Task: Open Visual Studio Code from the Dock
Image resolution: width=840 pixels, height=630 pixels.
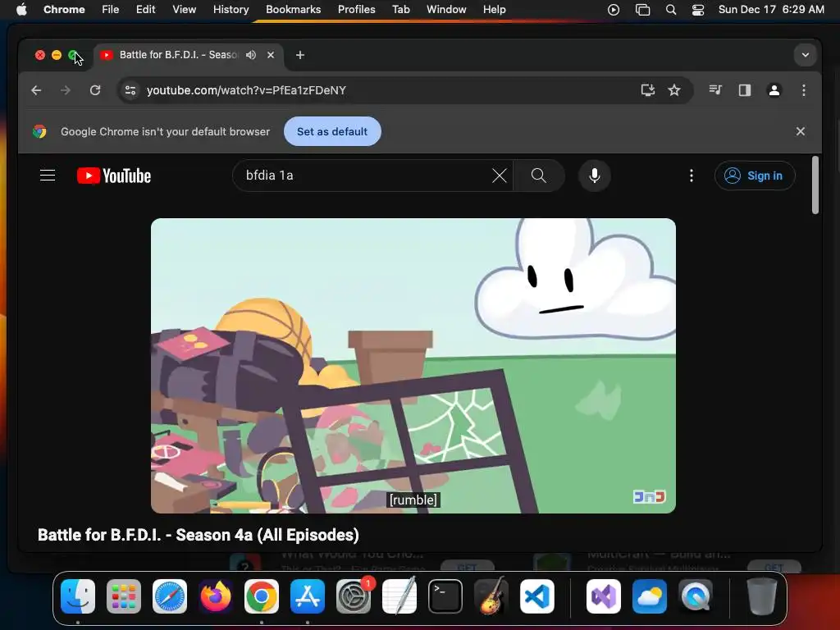Action: [x=537, y=596]
